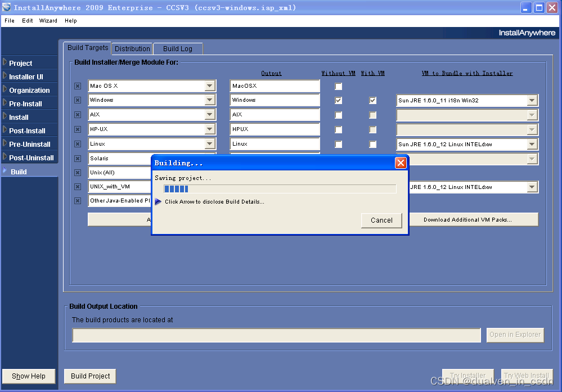Open the VM bundle dropdown for Linux
This screenshot has height=392, width=562.
pos(532,144)
